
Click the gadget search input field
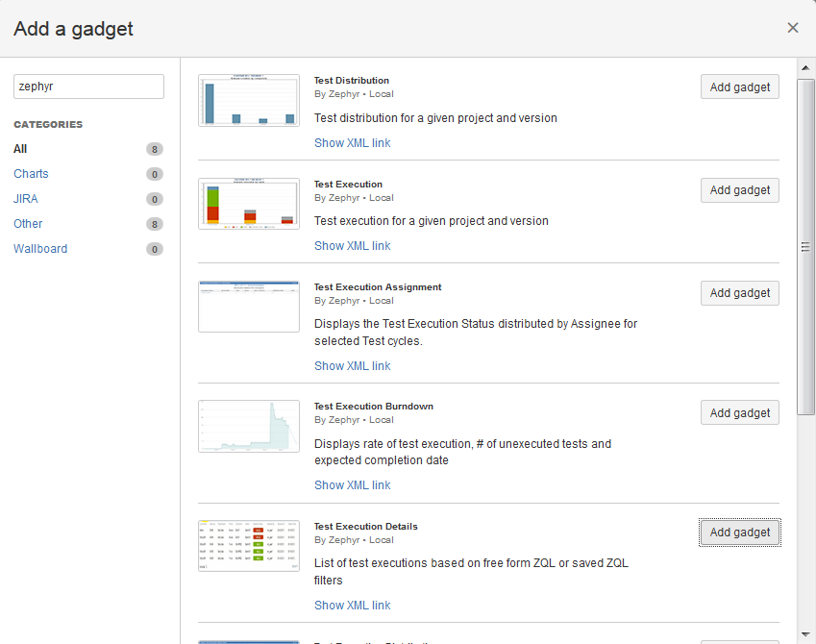pos(88,87)
